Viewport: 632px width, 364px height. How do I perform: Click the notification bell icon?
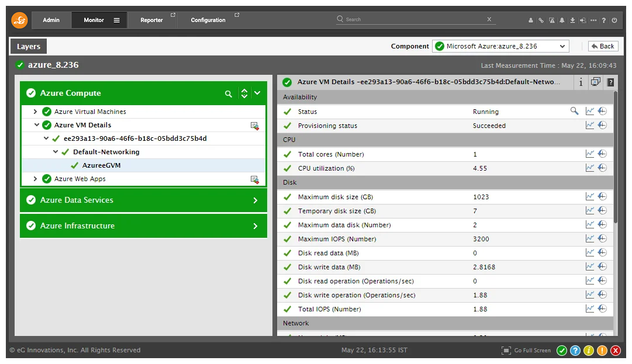(x=562, y=20)
